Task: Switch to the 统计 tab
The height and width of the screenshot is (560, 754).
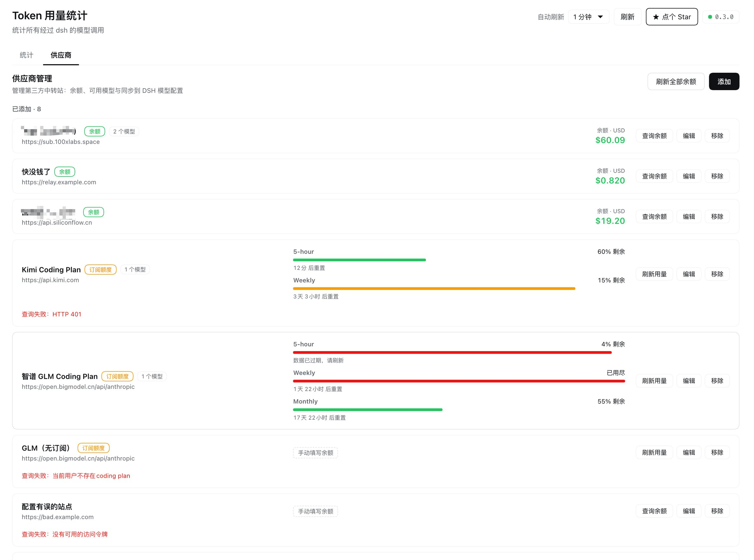Action: 26,55
